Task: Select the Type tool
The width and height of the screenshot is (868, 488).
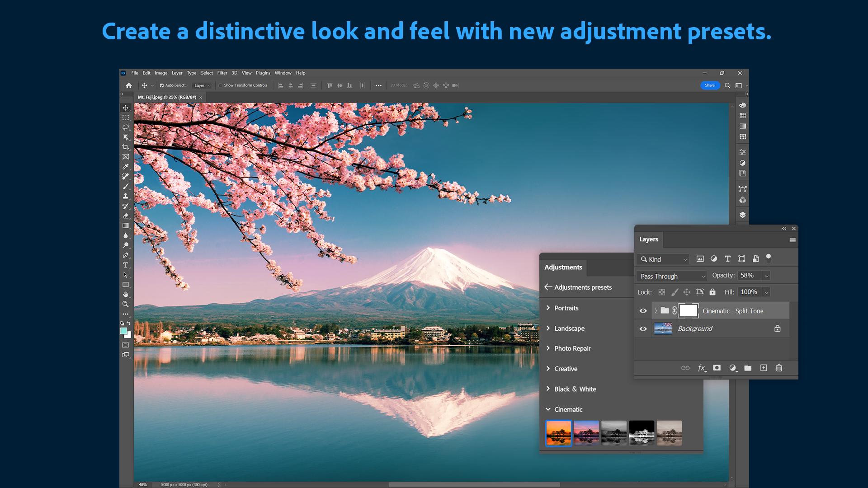Action: [126, 265]
